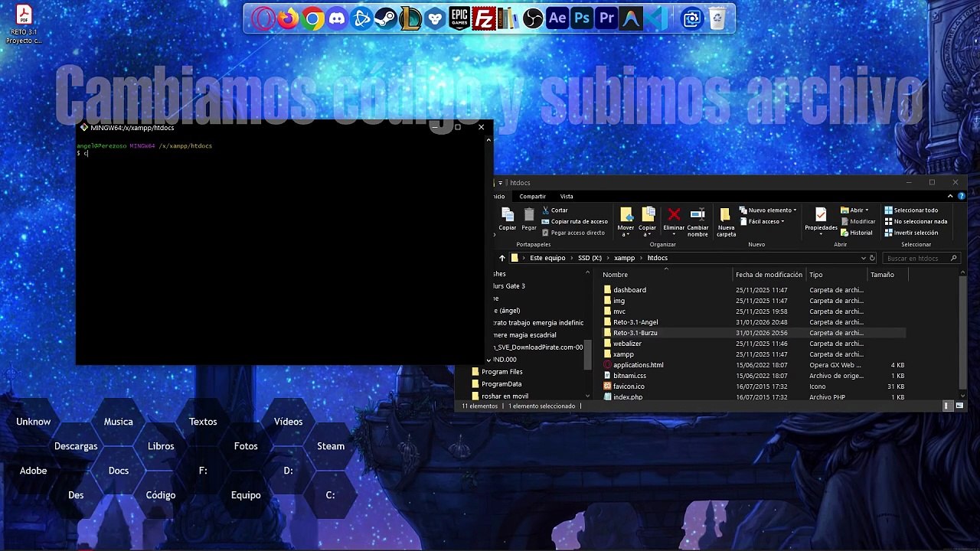Click Eliminar in the Organizar group
This screenshot has height=551, width=980.
point(674,220)
